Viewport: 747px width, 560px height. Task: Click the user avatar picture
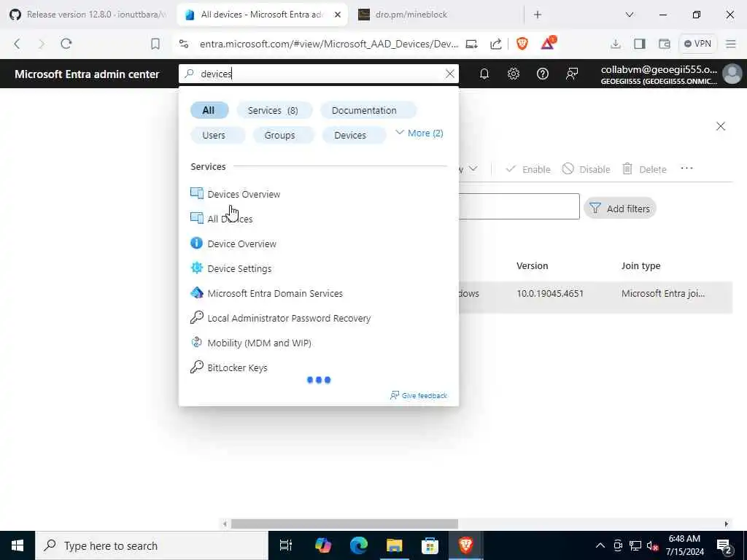point(732,74)
